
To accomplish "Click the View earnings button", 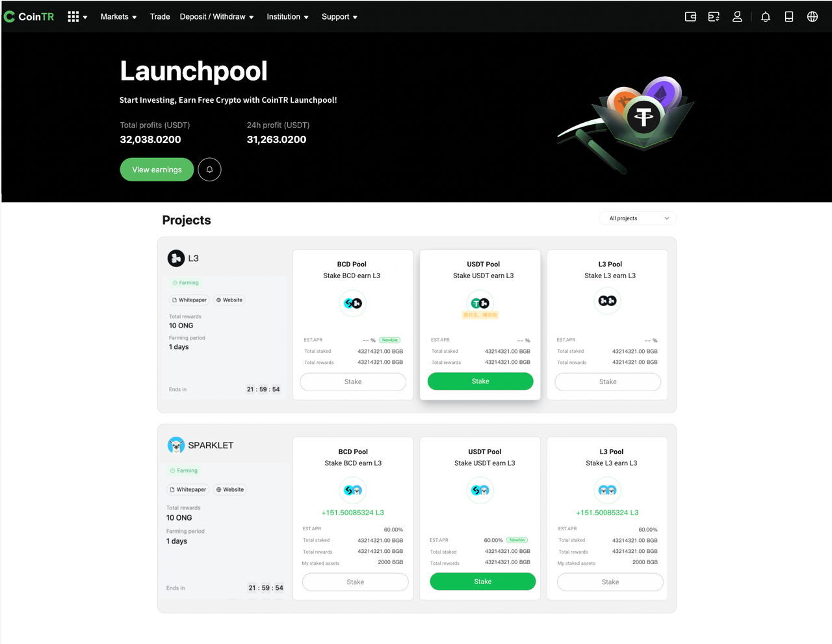I will [x=157, y=170].
